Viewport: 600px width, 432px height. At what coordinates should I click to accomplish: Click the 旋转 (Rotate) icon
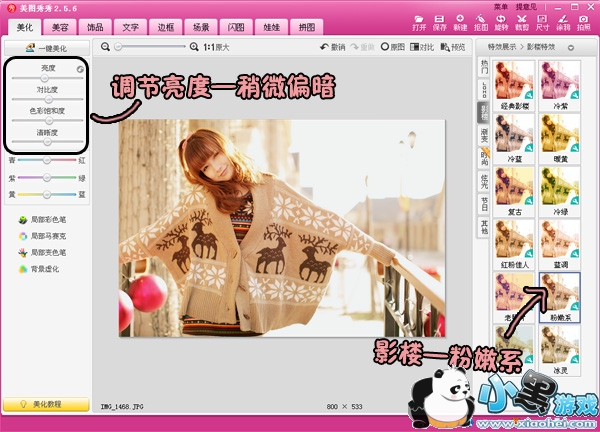[501, 22]
